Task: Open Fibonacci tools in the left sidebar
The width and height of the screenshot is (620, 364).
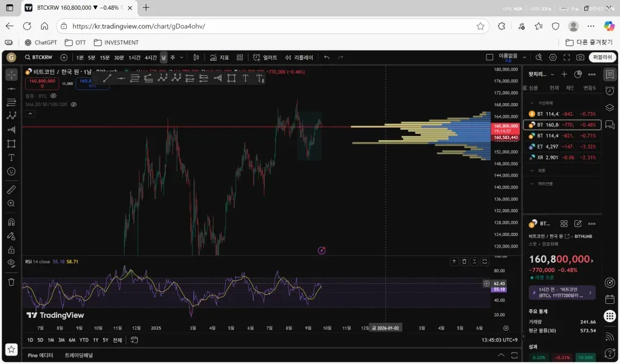Action: 12,103
